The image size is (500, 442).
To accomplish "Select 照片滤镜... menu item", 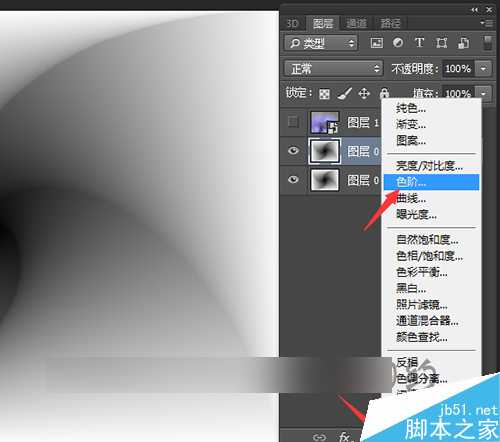I will click(x=431, y=305).
